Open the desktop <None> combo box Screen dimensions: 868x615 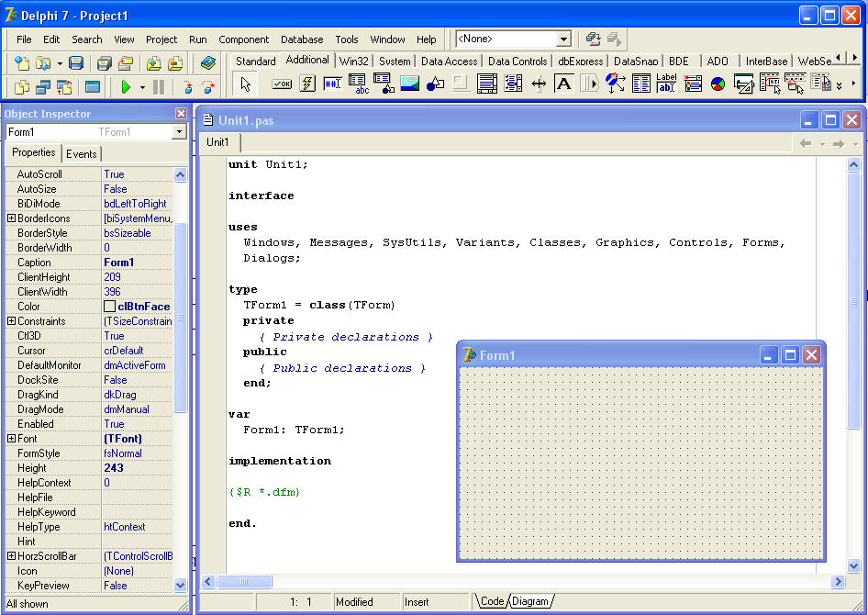coord(563,39)
